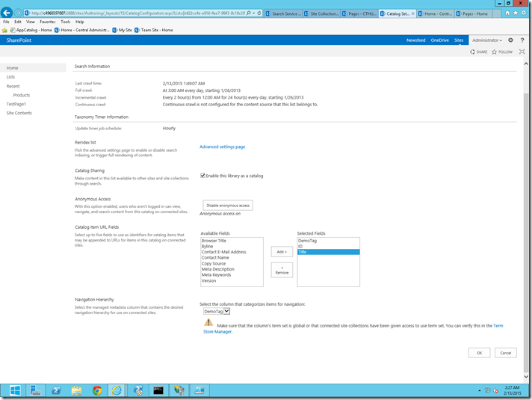Open the File menu
The image size is (532, 400).
6,22
